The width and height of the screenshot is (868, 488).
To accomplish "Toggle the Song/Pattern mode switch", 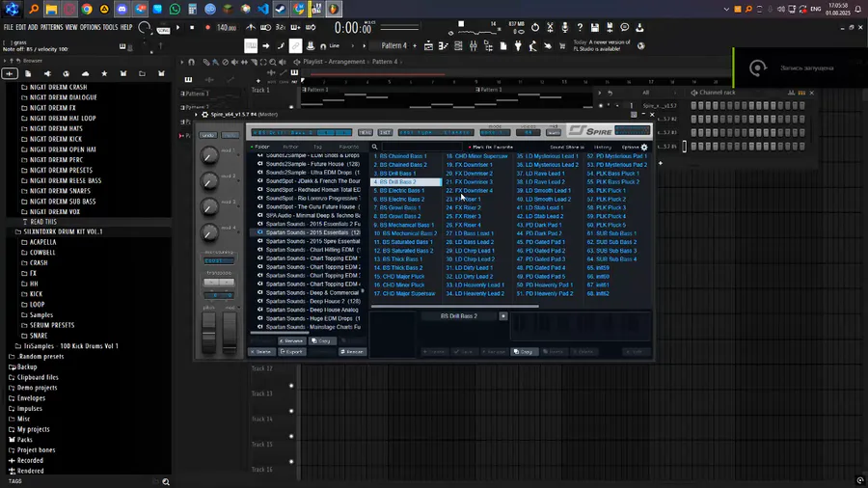I will tap(163, 28).
